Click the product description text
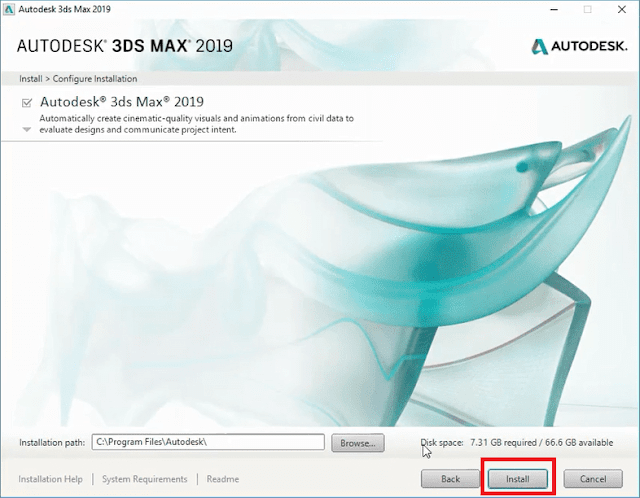This screenshot has width=640, height=498. [x=196, y=124]
